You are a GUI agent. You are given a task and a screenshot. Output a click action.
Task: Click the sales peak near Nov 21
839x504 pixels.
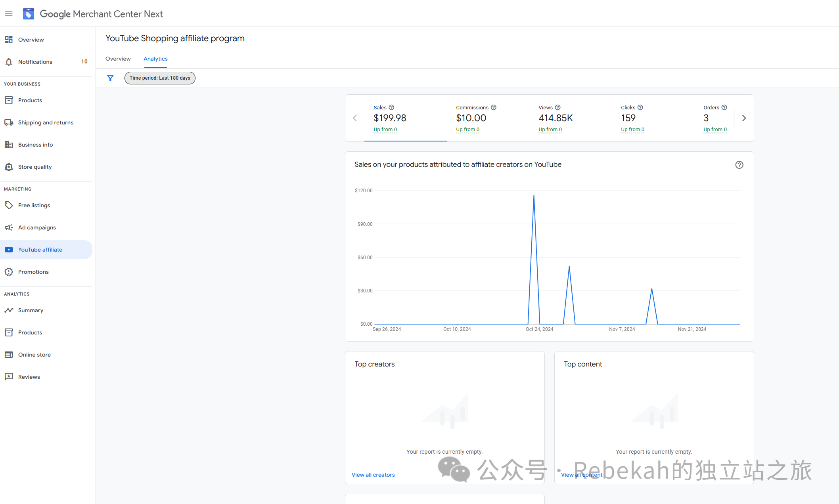652,289
